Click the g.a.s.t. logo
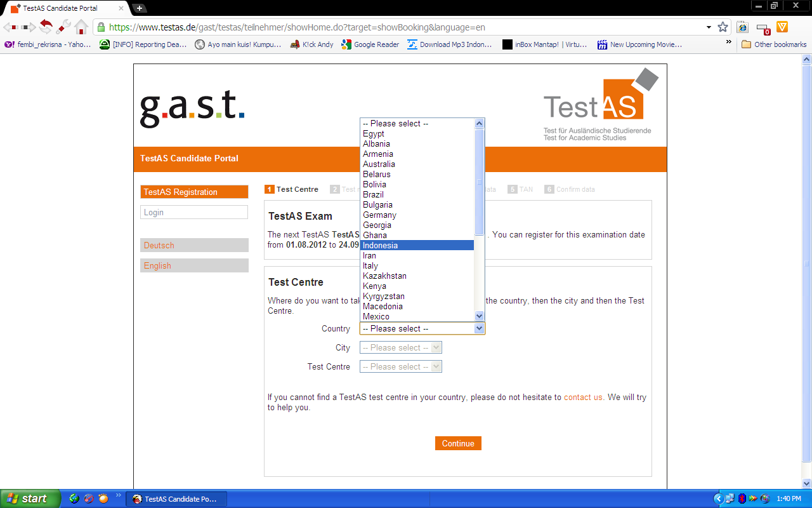This screenshot has height=508, width=812. pos(192,109)
